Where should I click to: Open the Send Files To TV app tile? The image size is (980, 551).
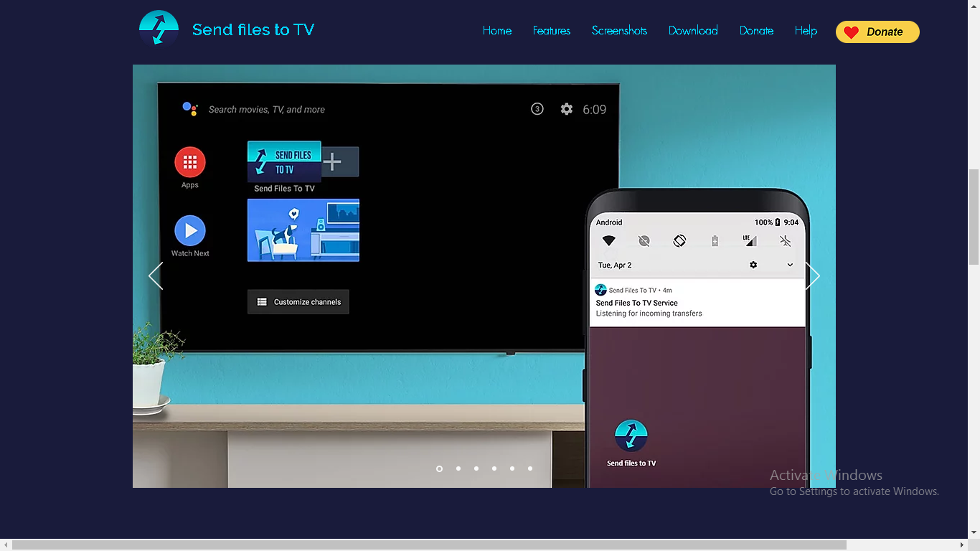coord(283,161)
